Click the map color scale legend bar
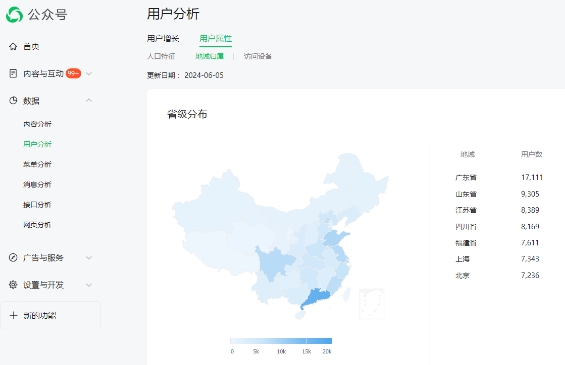Image resolution: width=565 pixels, height=365 pixels. tap(281, 341)
